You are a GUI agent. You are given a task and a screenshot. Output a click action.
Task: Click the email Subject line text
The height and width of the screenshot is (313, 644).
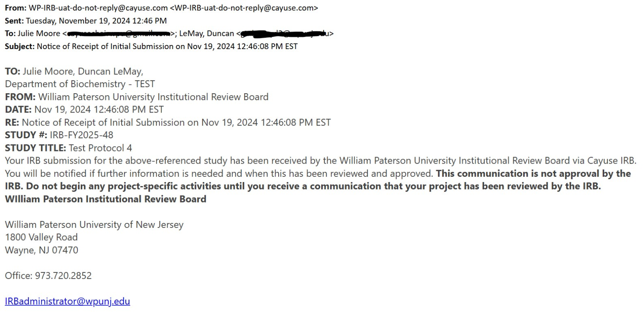click(x=167, y=47)
